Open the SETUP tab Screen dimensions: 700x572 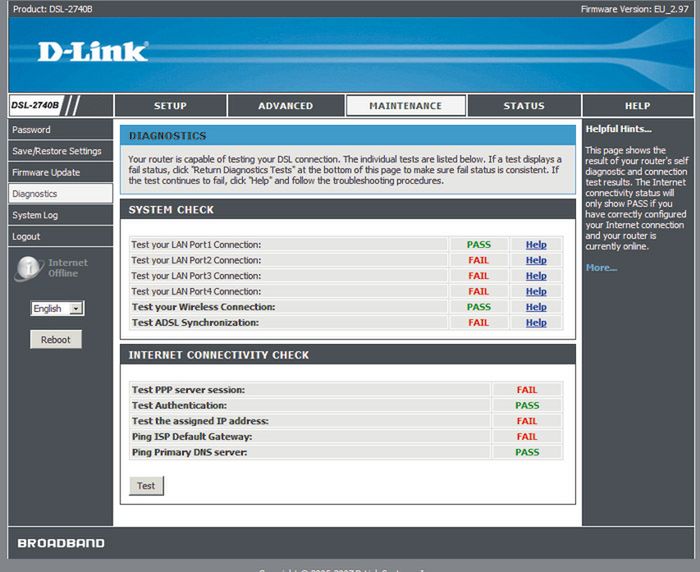pyautogui.click(x=170, y=106)
